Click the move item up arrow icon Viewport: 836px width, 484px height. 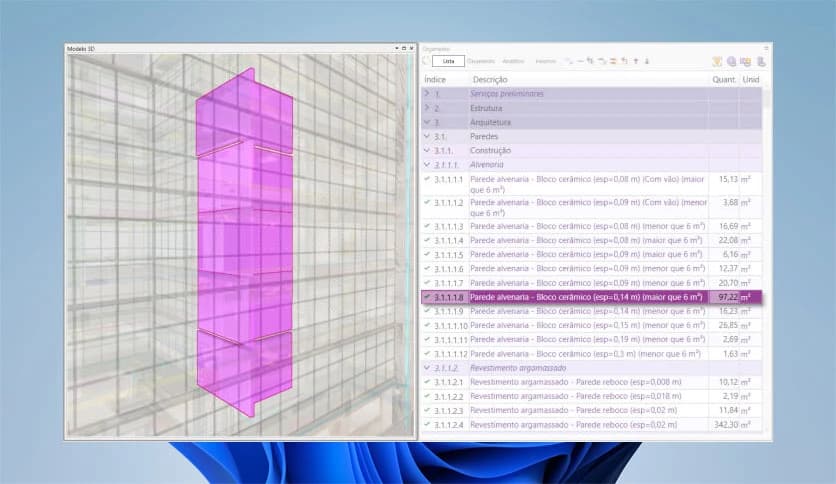(635, 61)
